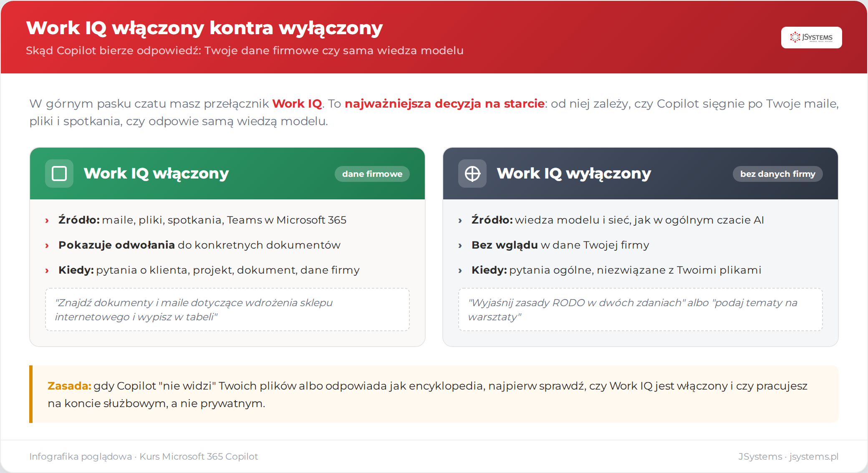Click the 'dane firmowe' badge
This screenshot has width=868, height=473.
(x=372, y=174)
